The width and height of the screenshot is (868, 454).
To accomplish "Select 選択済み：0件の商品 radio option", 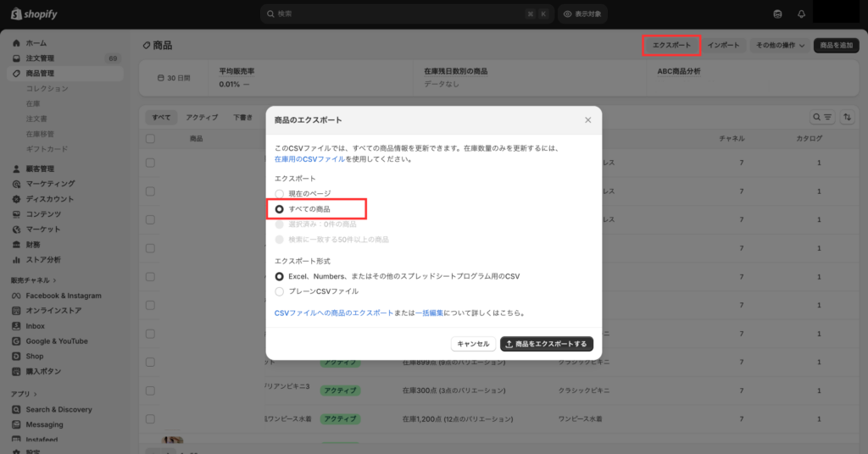I will click(x=280, y=224).
